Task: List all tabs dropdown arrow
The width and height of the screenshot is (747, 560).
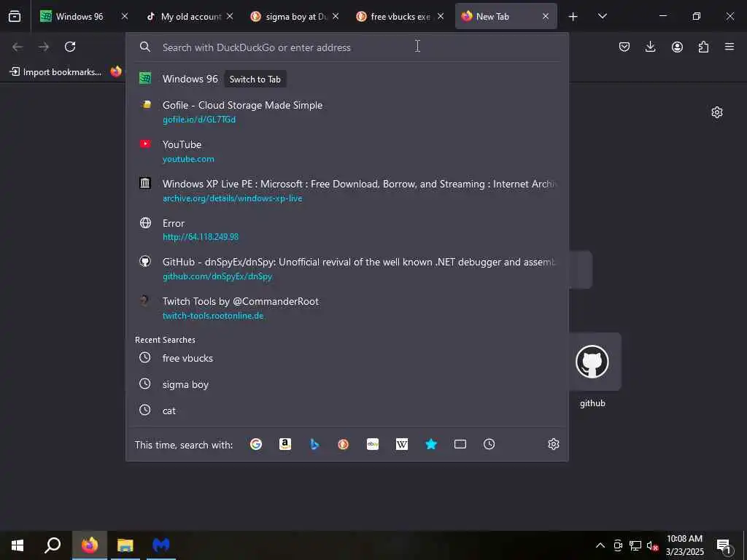Action: 603,17
